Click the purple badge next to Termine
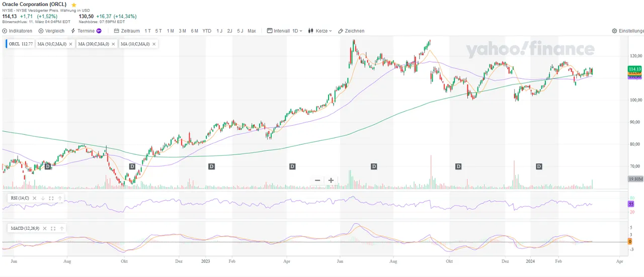Viewport: 644px width, 277px height. 99,31
